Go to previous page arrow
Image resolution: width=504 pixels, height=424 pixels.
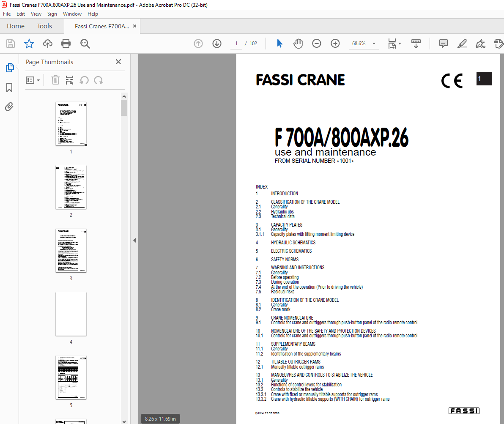(x=198, y=44)
